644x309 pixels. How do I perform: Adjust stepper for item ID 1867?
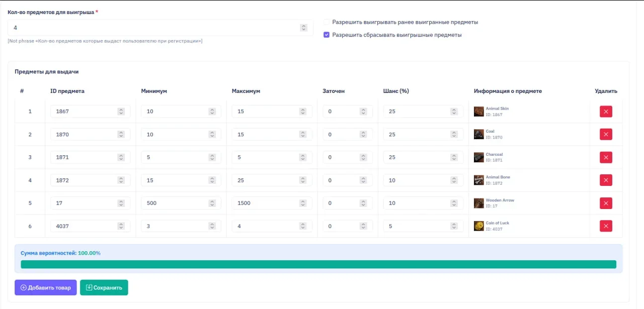pos(121,112)
